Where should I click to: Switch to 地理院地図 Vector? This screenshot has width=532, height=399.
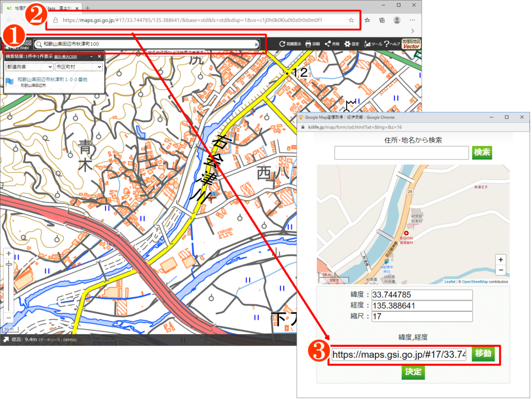(411, 44)
